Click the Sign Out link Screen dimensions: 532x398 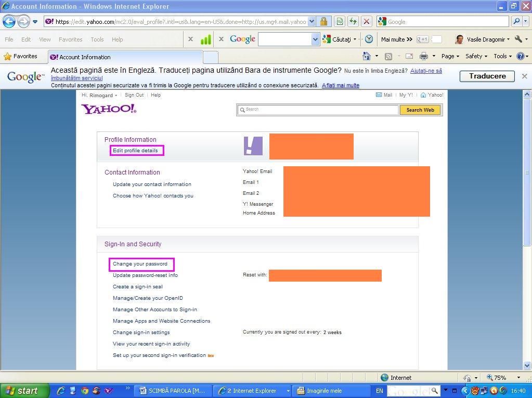134,95
